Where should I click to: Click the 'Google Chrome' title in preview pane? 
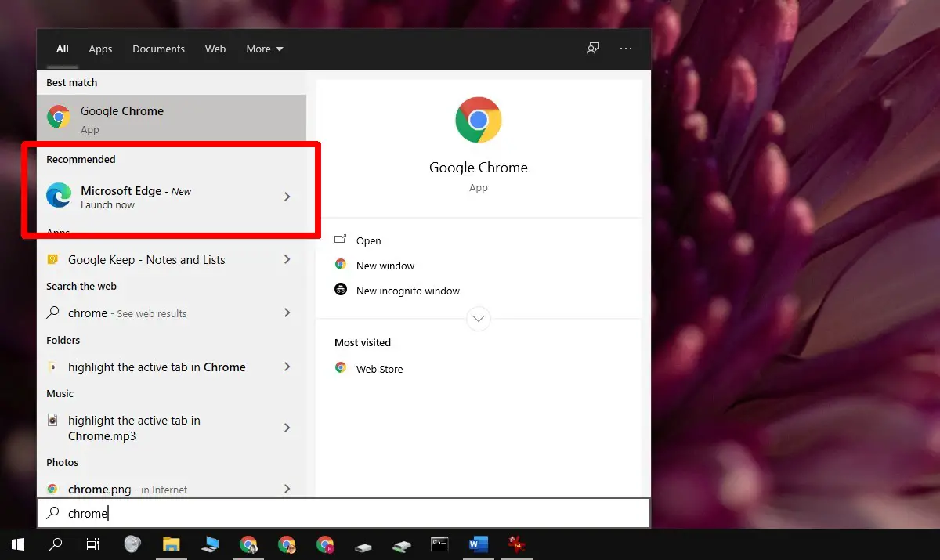pos(479,168)
